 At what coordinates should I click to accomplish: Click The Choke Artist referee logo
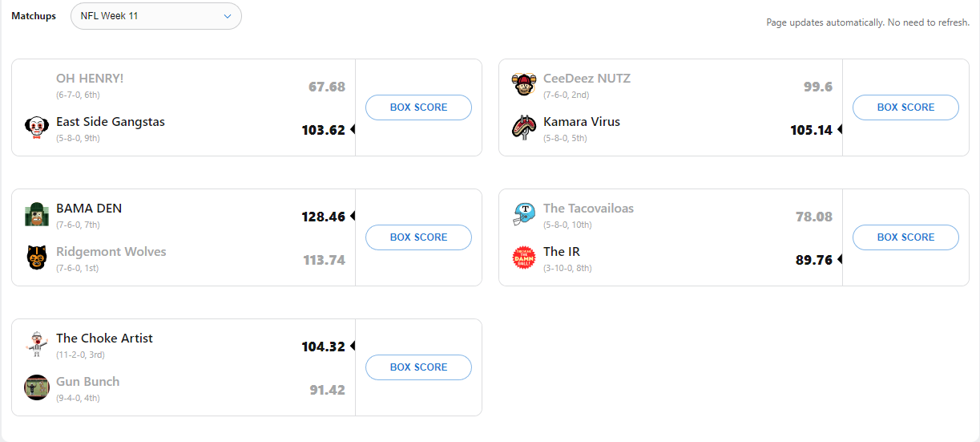[37, 344]
